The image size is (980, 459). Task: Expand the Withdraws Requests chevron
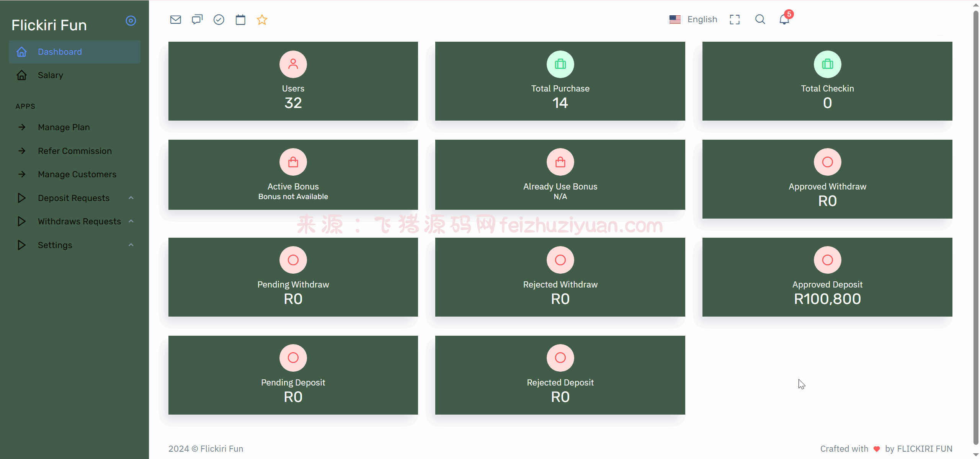131,221
